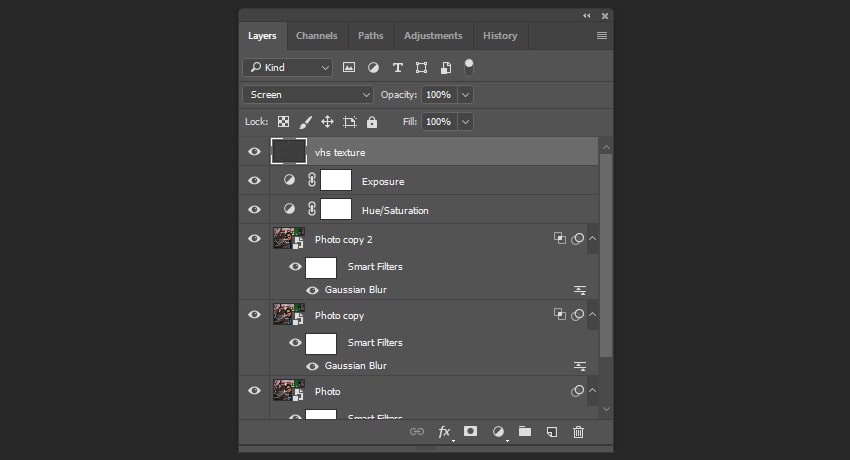The image size is (850, 460).
Task: Add a layer style with fx button
Action: [x=444, y=432]
